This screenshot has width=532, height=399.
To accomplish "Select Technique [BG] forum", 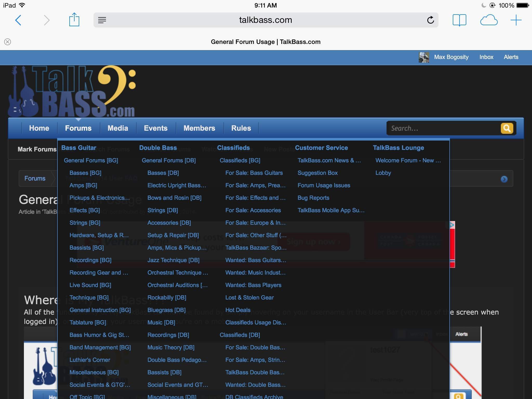I will [x=89, y=298].
